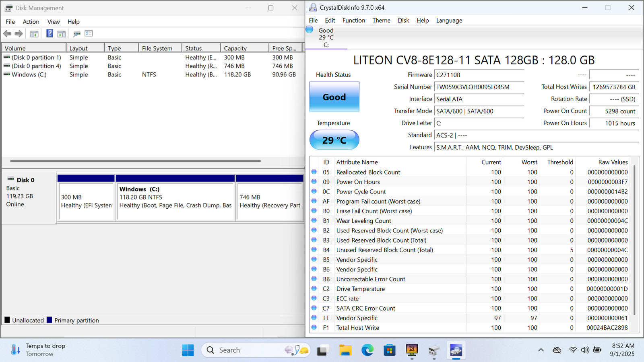644x362 pixels.
Task: Open the Disk menu in CrystalDiskInfo
Action: point(403,21)
